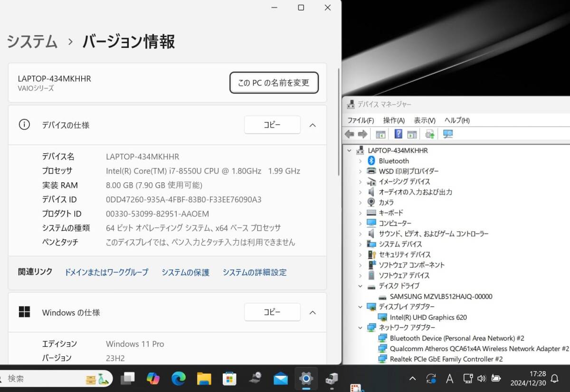Select the サウンド、ビデオ、およびゲーム コントローラー item
This screenshot has height=392, width=570.
(x=434, y=234)
